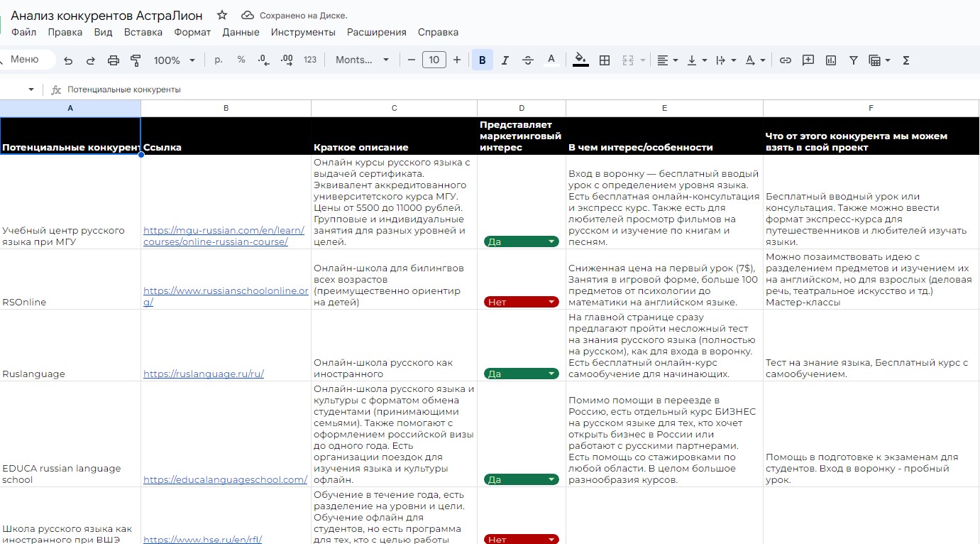The image size is (980, 544).
Task: Open horizontal align dropdown
Action: 667,60
